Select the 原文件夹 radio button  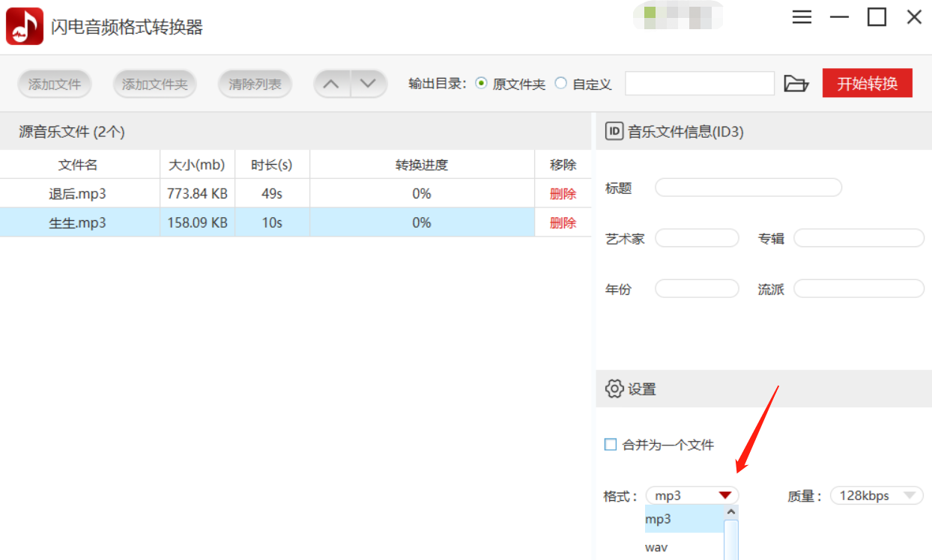click(x=481, y=83)
